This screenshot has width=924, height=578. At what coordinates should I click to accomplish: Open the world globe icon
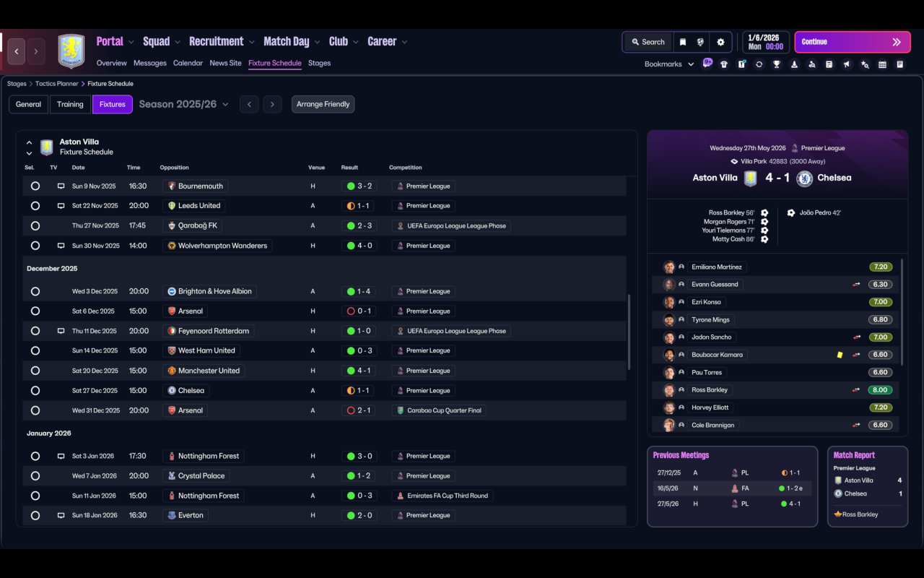(x=700, y=42)
